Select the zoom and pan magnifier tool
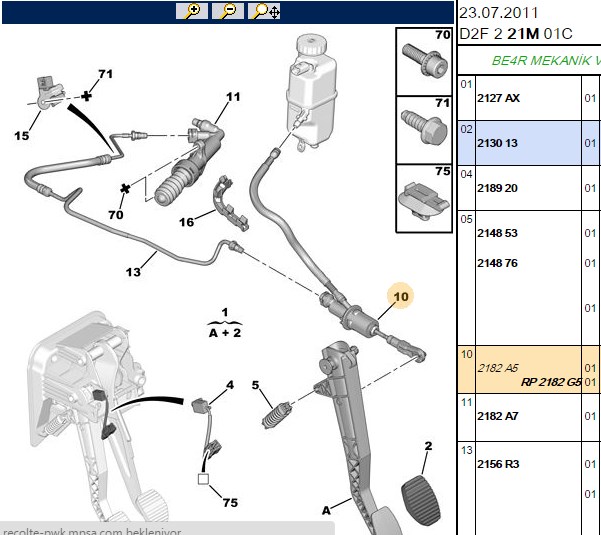 coord(264,11)
